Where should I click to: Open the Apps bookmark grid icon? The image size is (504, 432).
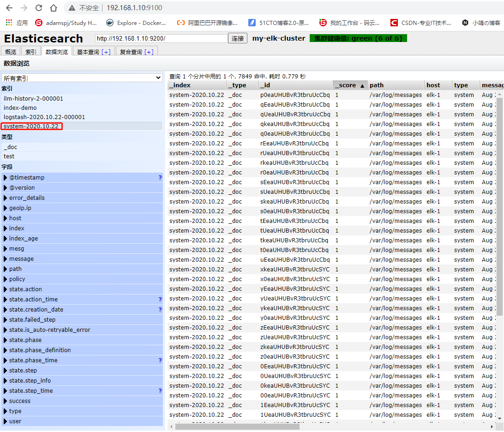pos(9,23)
